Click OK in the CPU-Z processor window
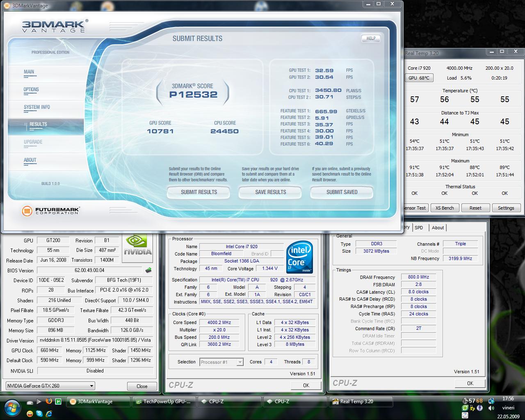The image size is (525, 420). pyautogui.click(x=306, y=385)
